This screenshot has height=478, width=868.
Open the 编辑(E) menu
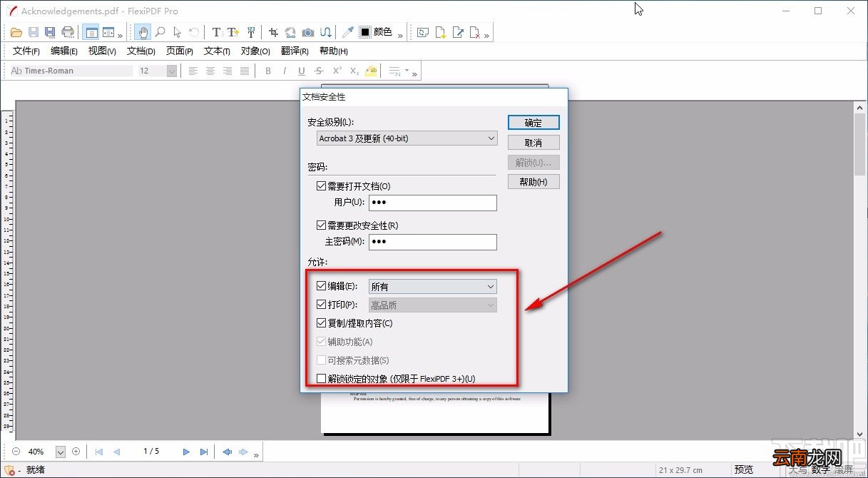click(x=64, y=51)
